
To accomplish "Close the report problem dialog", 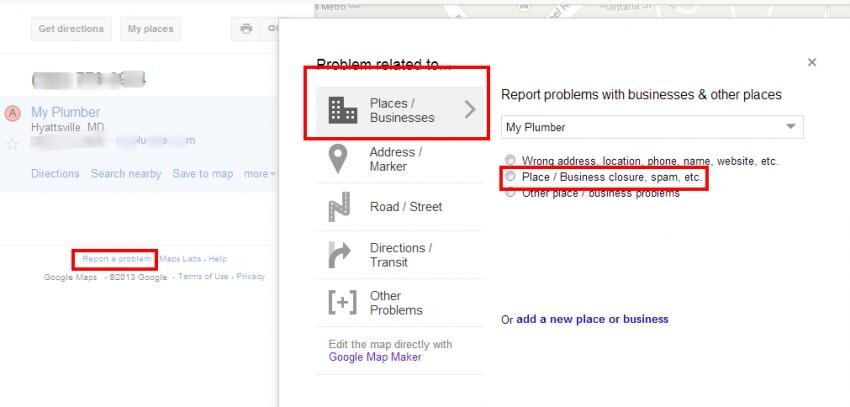I will point(812,62).
